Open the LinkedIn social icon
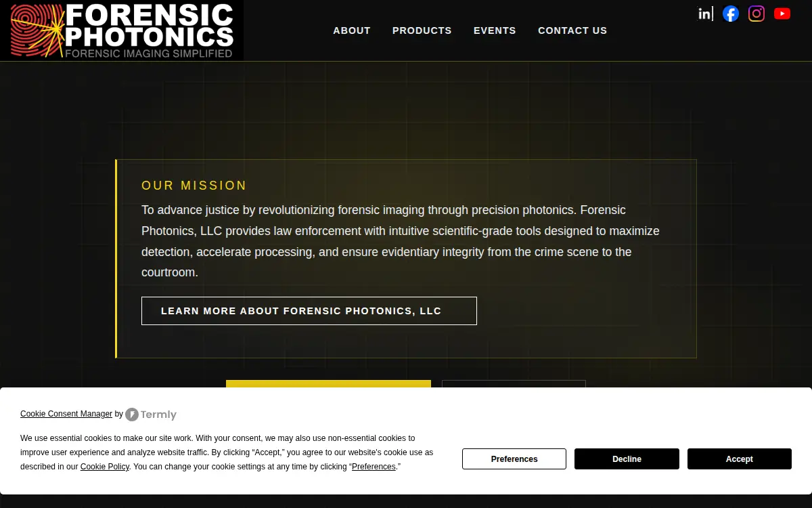The width and height of the screenshot is (812, 508). point(705,14)
